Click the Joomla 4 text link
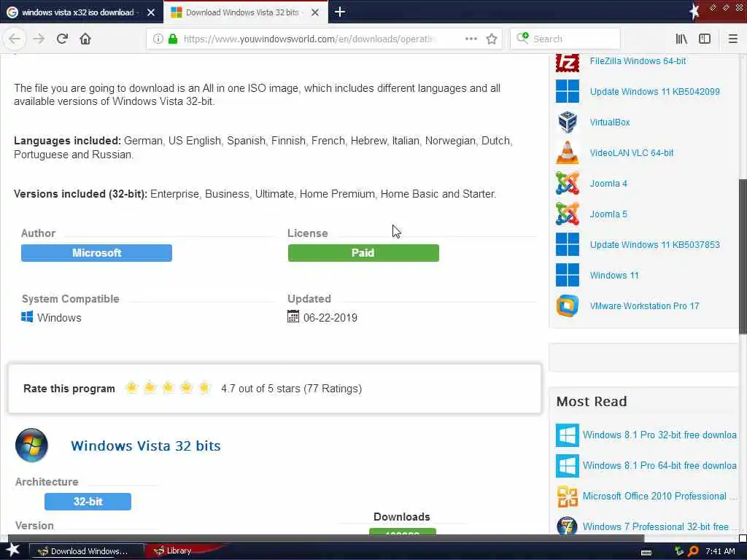This screenshot has height=560, width=747. click(x=608, y=183)
